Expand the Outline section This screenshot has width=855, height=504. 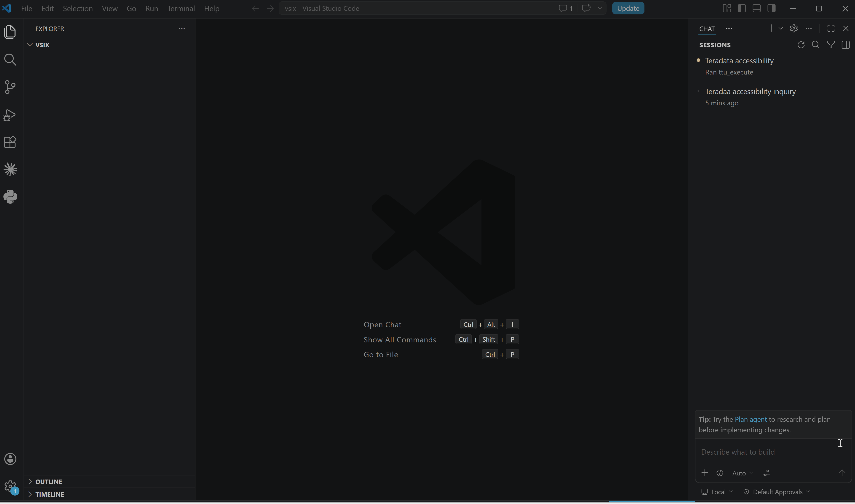(109, 482)
